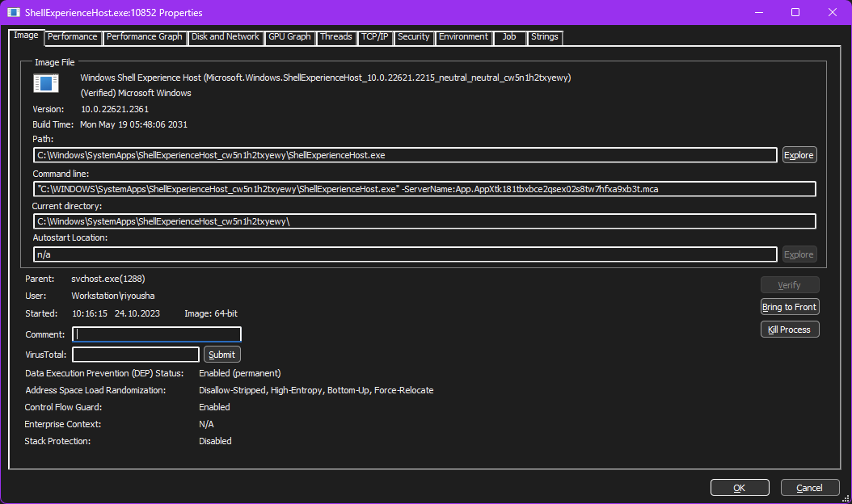This screenshot has width=852, height=504.
Task: Switch to the Image tab
Action: [26, 36]
